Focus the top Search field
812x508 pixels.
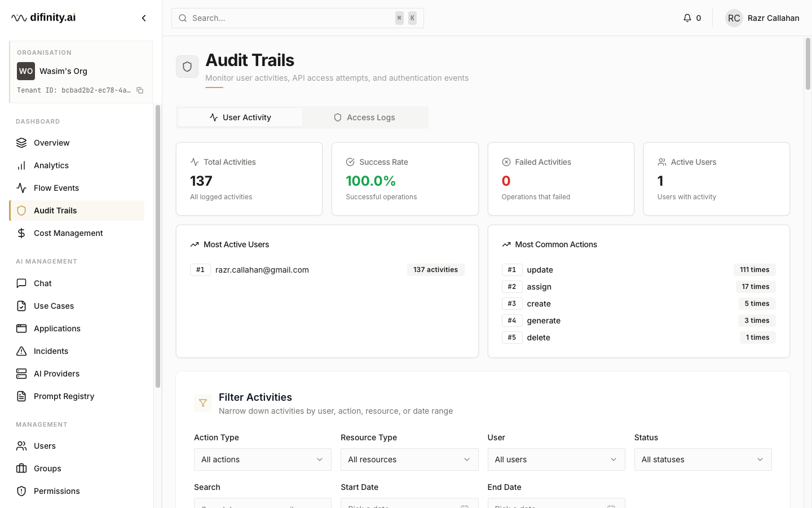click(x=298, y=18)
